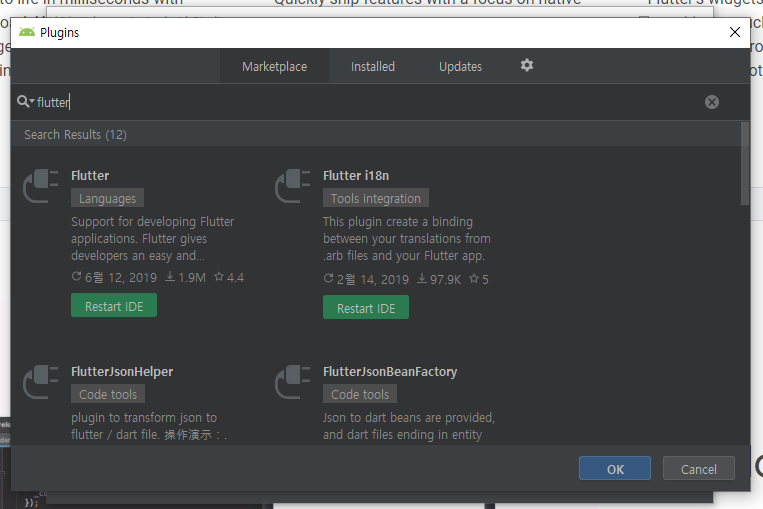The height and width of the screenshot is (509, 763).
Task: Open the Flutter plugin title
Action: pos(90,176)
